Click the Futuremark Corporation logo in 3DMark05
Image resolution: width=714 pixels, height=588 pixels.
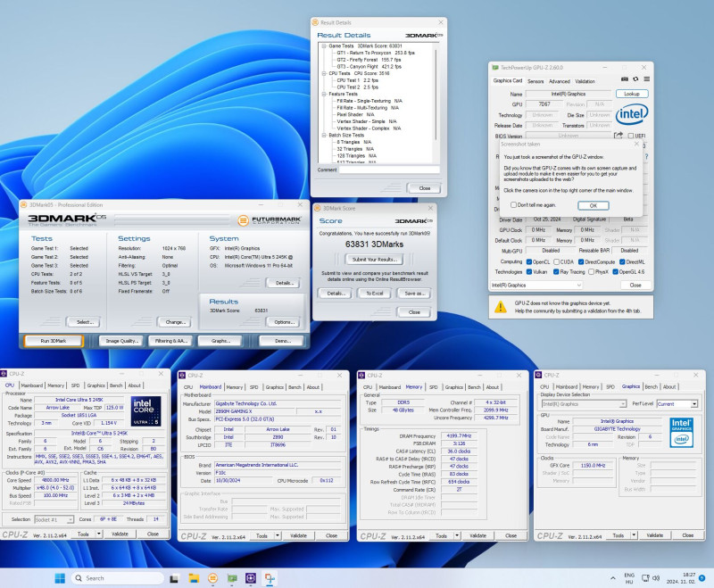(270, 220)
